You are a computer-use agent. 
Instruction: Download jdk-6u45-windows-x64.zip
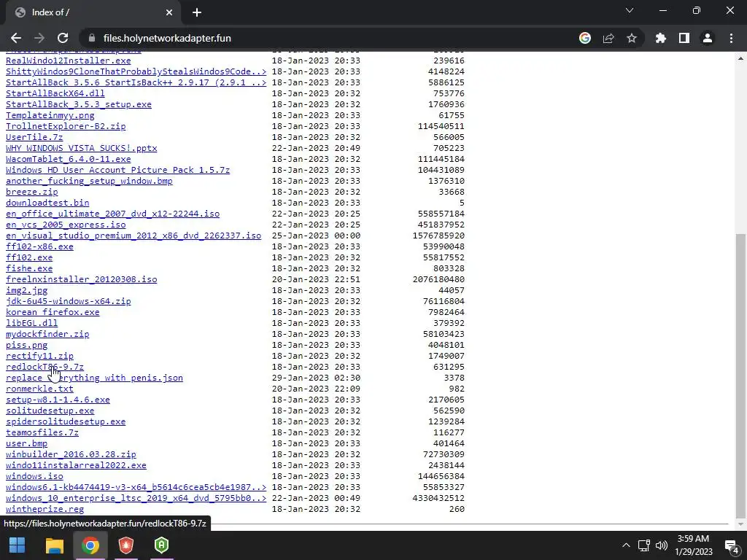pos(68,301)
